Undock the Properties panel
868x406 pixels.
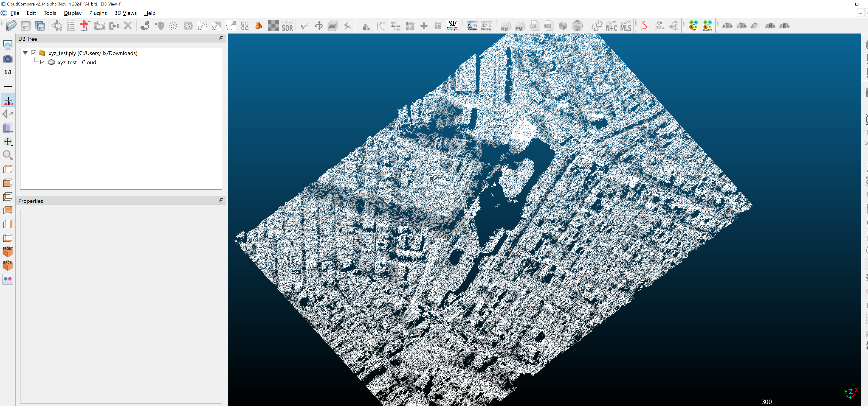[221, 201]
